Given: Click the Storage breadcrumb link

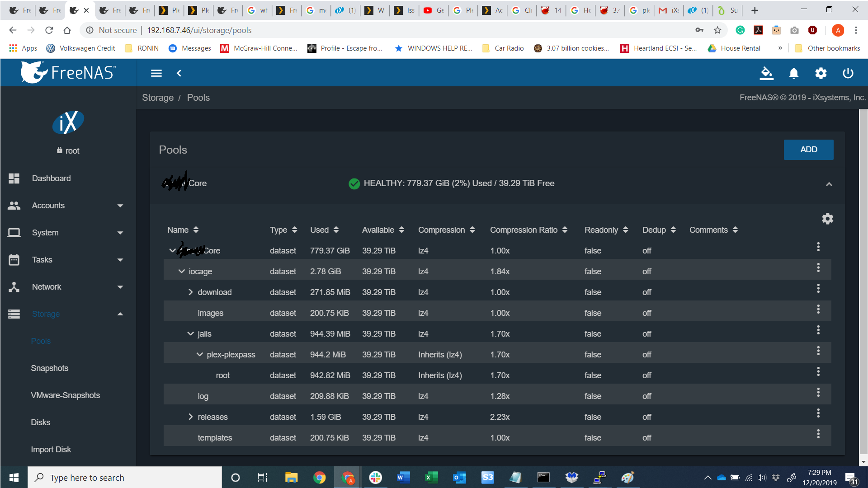Looking at the screenshot, I should click(x=158, y=98).
